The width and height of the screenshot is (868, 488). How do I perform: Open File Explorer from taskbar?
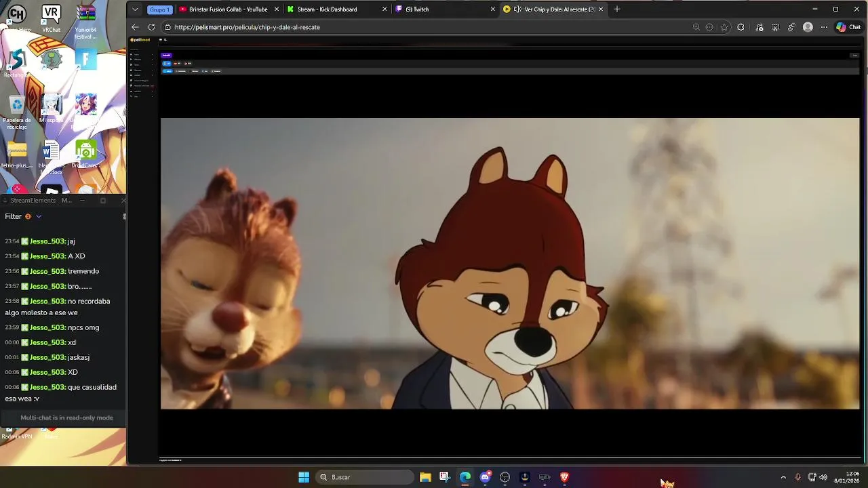tap(425, 477)
